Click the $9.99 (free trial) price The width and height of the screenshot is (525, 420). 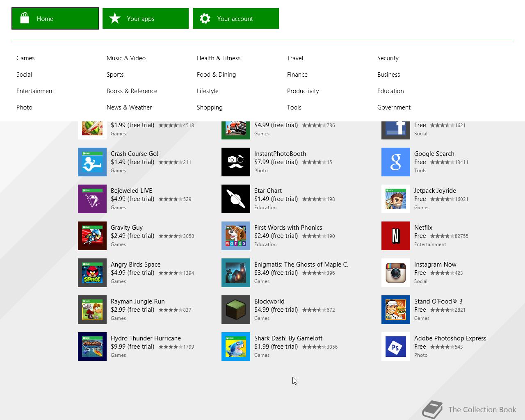(132, 347)
